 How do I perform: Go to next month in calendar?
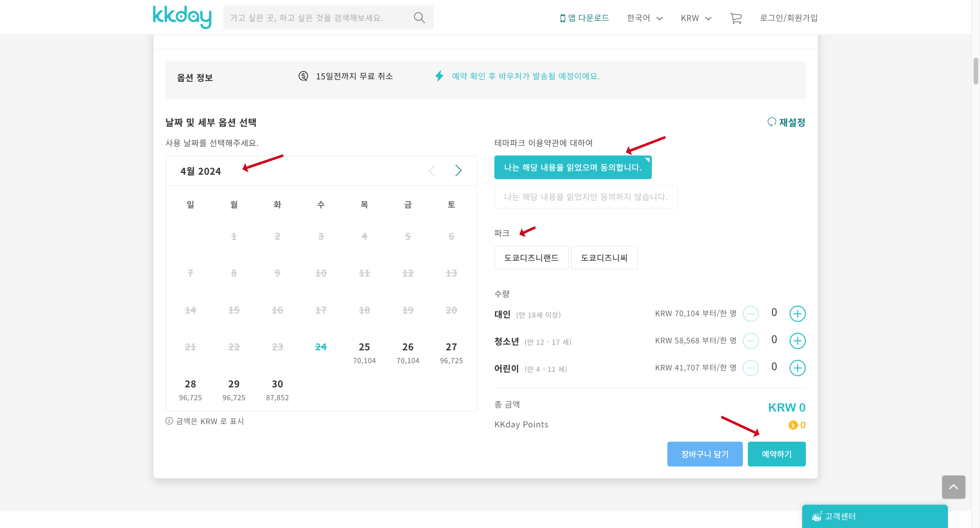tap(458, 170)
